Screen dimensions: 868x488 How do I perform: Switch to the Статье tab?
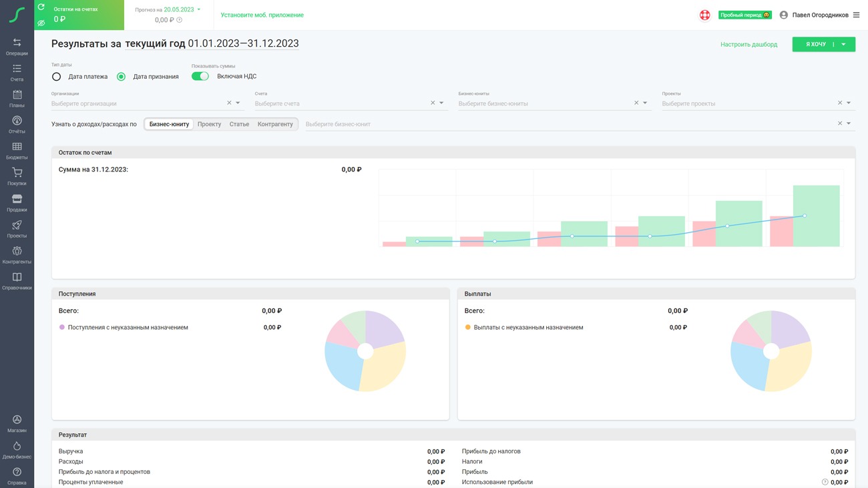point(239,124)
